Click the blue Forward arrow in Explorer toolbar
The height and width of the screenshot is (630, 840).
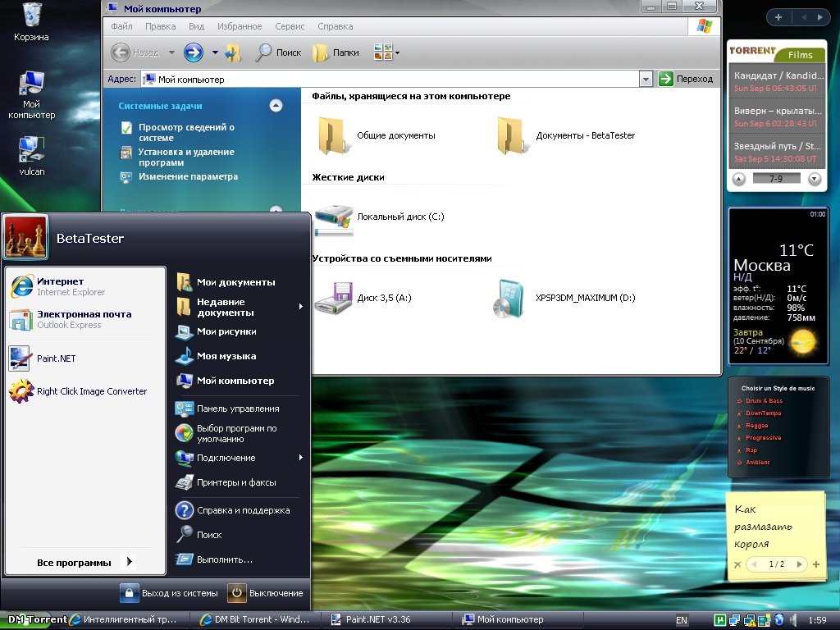(x=194, y=52)
